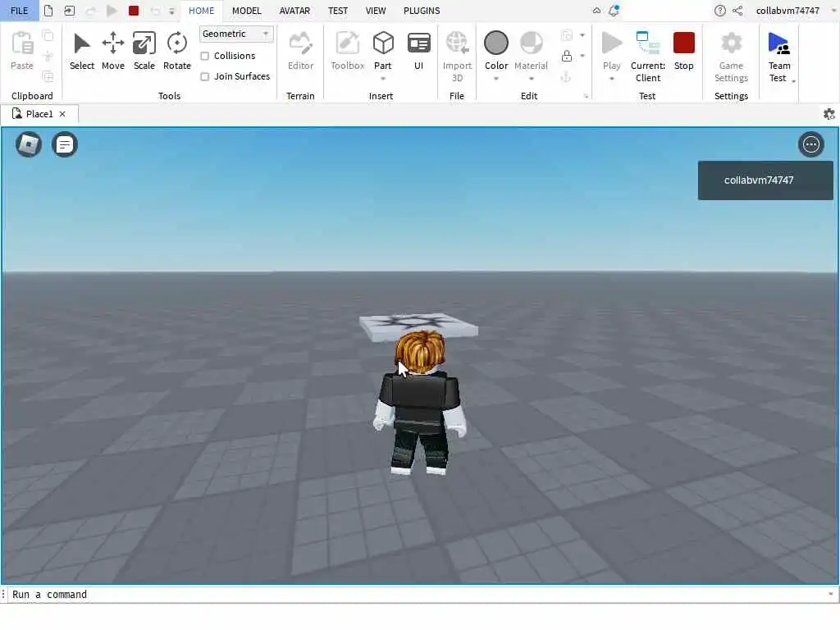The image size is (840, 630).
Task: Open the Terrain Editor
Action: 300,51
